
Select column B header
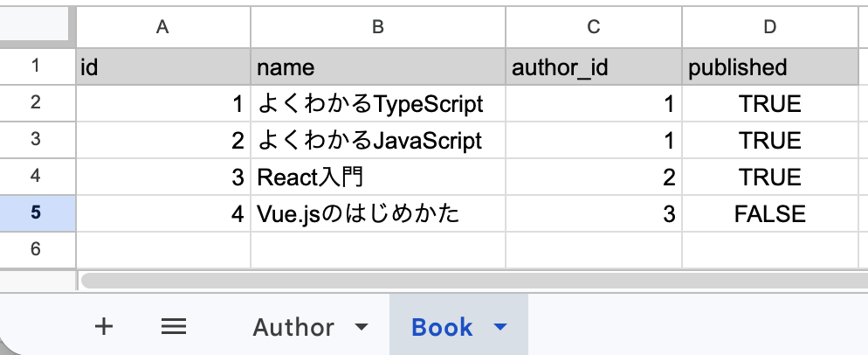(x=378, y=26)
